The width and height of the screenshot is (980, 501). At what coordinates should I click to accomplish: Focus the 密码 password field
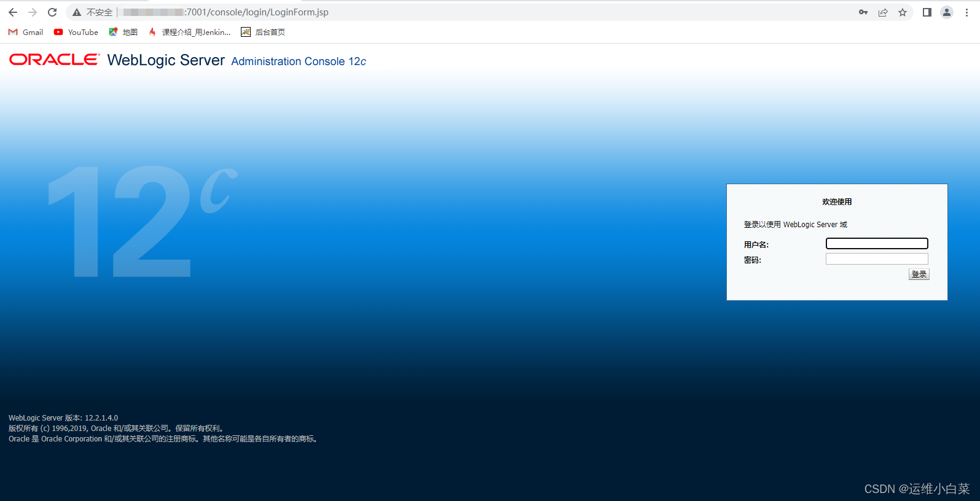coord(877,259)
